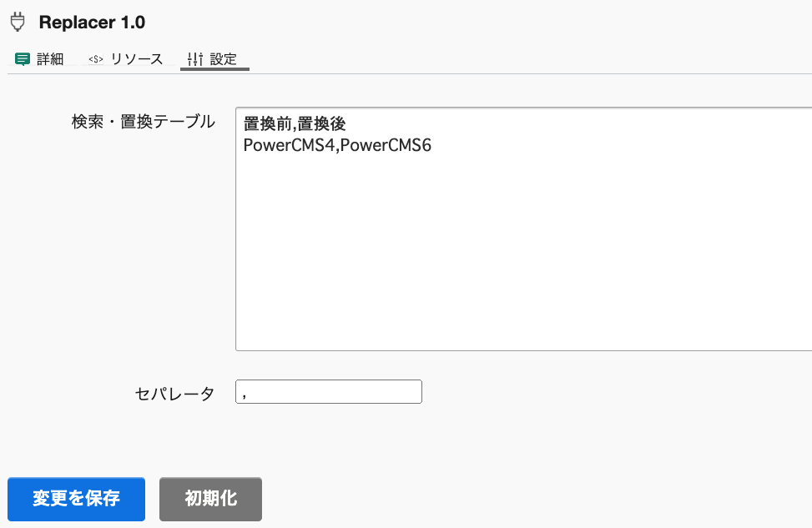Click the green comment icon for 詳細
812x528 pixels.
(23, 59)
